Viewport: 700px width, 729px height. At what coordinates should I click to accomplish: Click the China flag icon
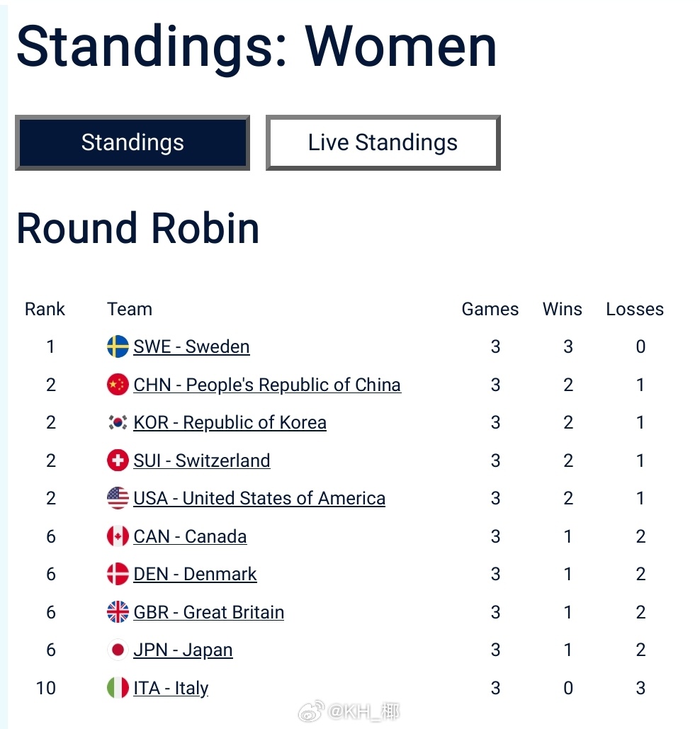(118, 385)
